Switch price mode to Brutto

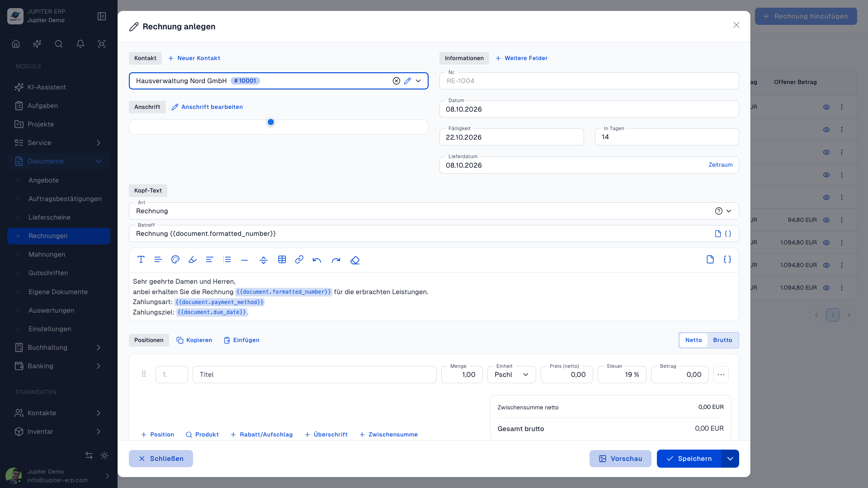tap(722, 340)
